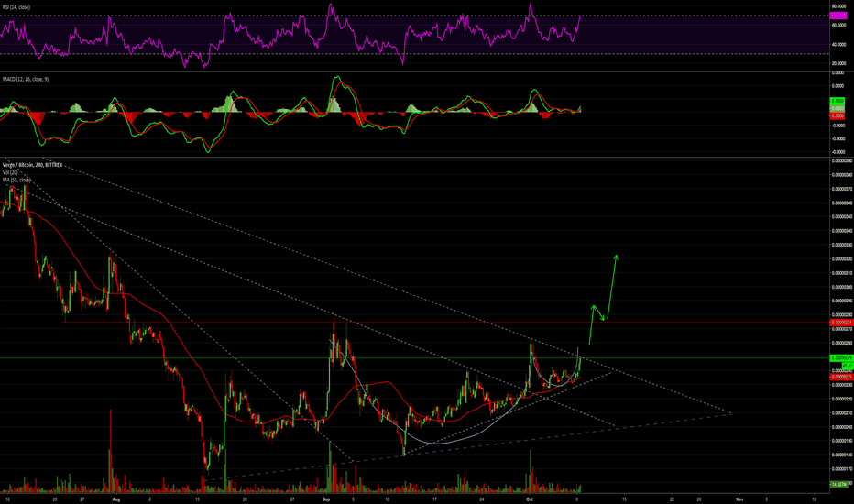Click the red 0.00000274 price label
Viewport: 854px width, 504px height.
pos(841,323)
